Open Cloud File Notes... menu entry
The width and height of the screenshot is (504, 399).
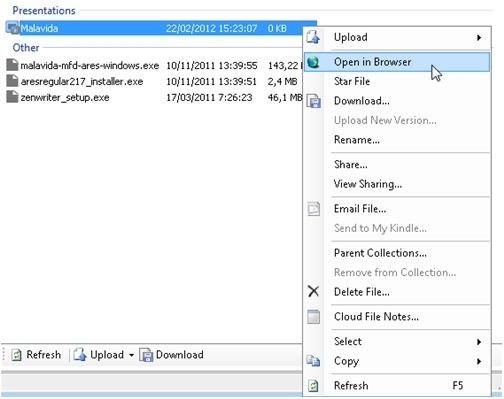397,317
